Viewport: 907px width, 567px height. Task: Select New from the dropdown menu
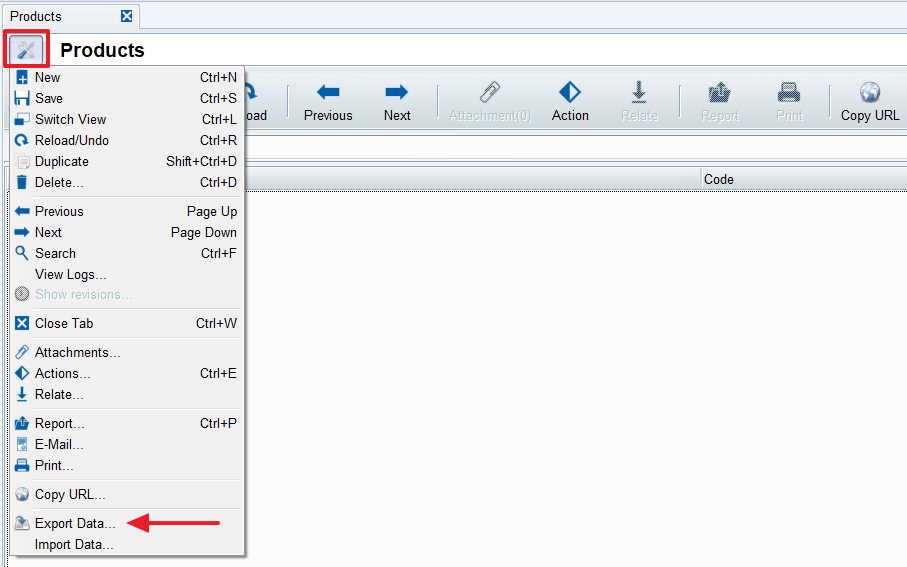point(47,77)
